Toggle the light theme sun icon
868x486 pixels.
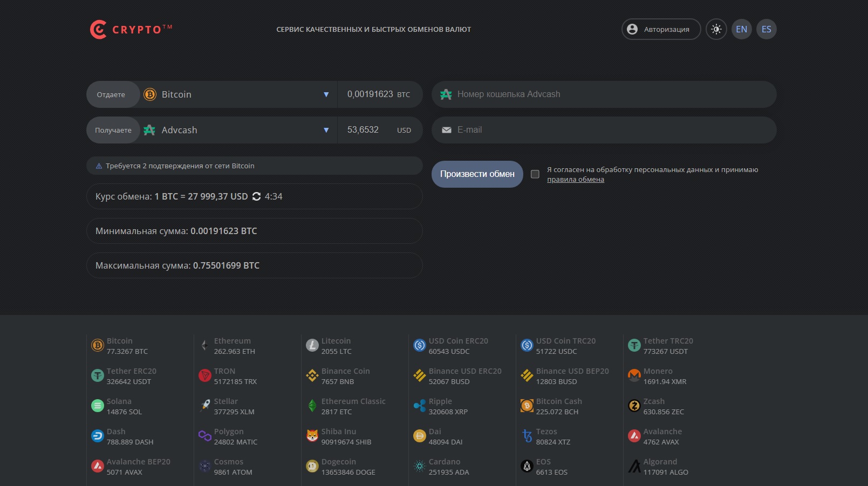click(716, 29)
